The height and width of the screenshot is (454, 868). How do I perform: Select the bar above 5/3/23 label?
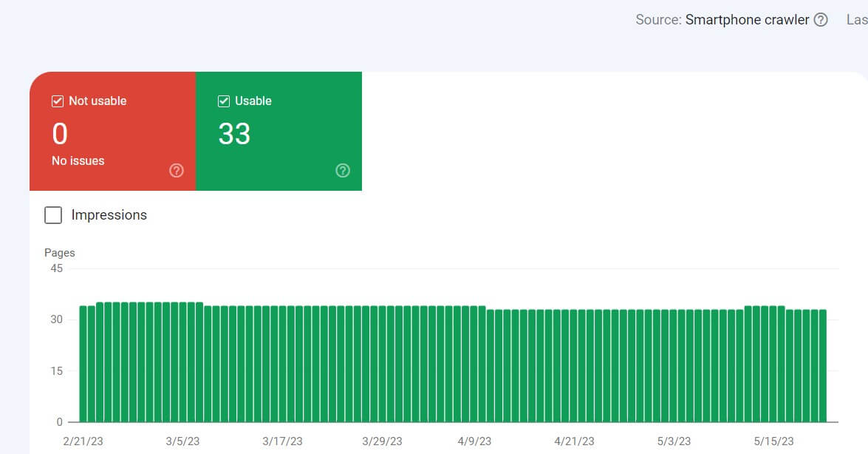point(674,366)
